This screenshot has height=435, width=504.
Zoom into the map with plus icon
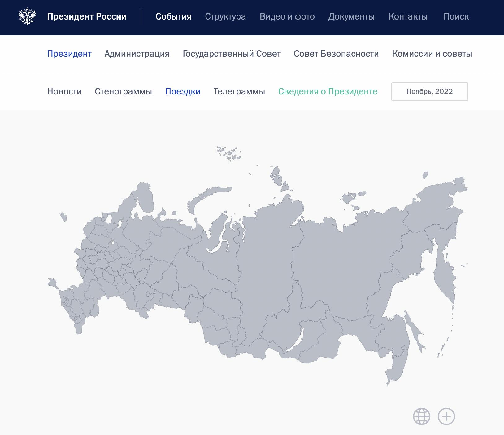446,416
